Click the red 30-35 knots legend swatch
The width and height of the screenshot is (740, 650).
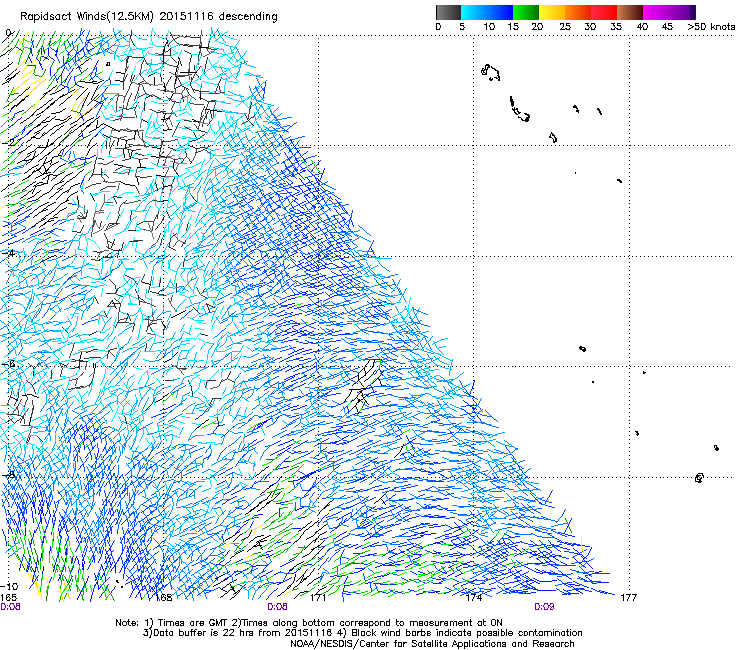604,12
